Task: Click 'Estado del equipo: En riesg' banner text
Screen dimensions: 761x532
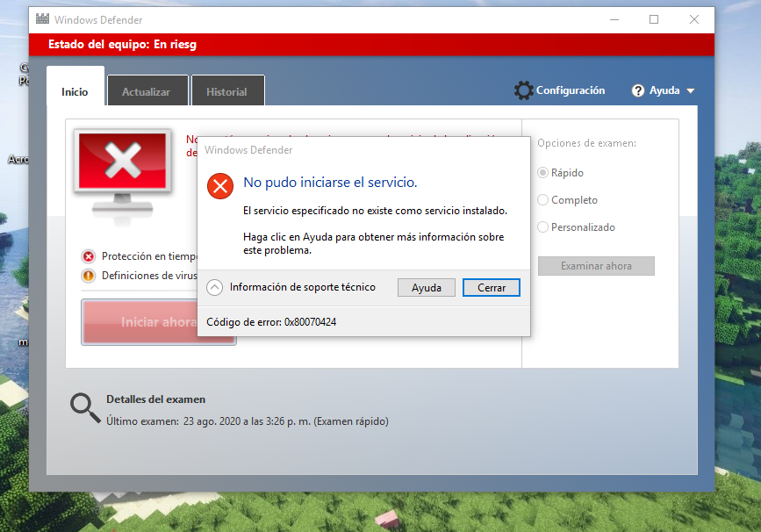Action: [x=122, y=44]
